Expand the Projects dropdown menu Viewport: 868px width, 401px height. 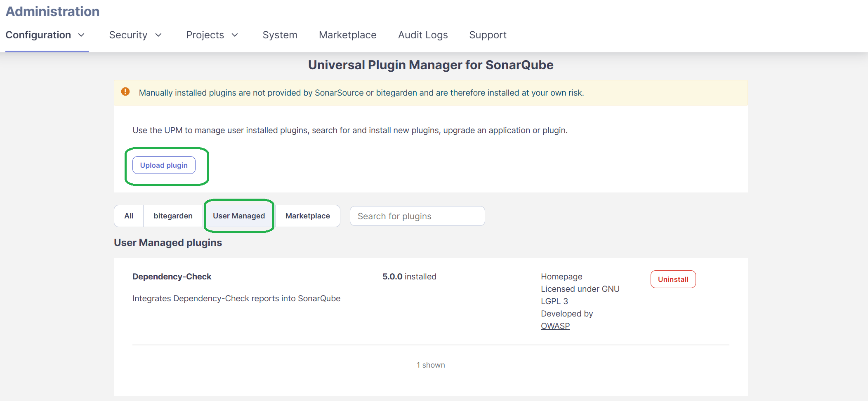(x=212, y=35)
